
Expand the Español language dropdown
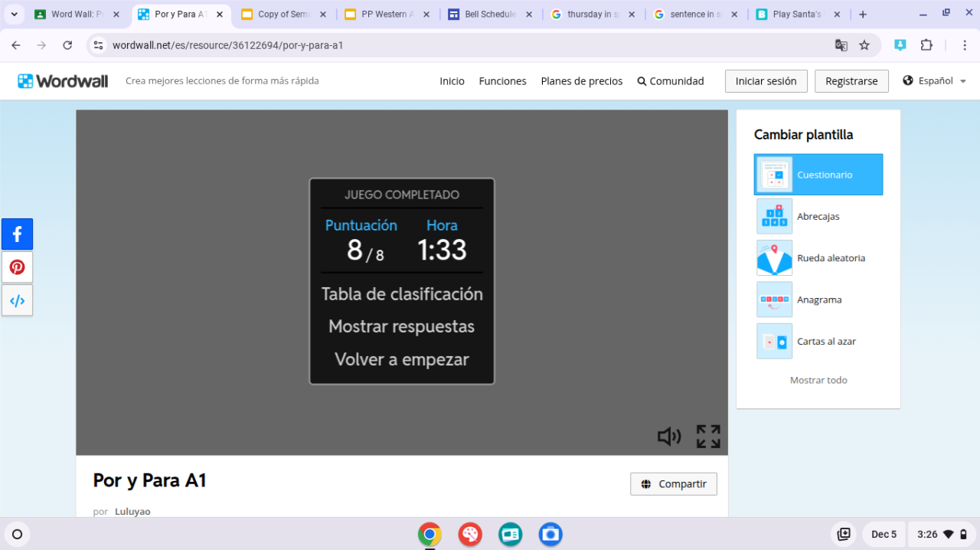click(x=935, y=81)
